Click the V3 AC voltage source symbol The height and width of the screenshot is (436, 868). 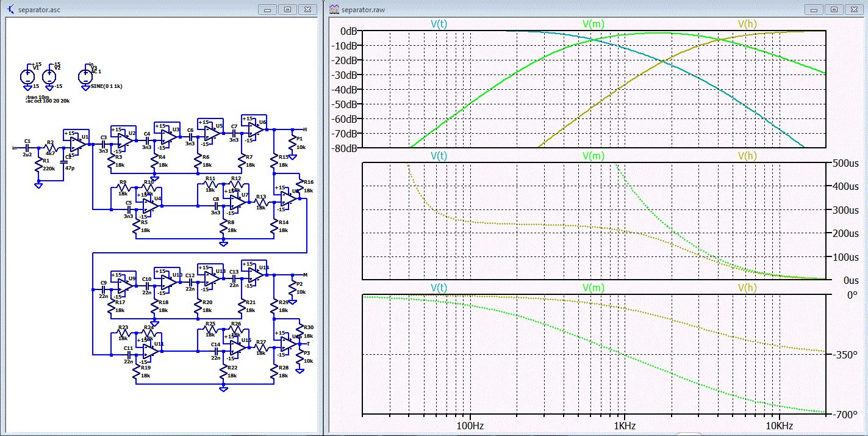tap(86, 76)
